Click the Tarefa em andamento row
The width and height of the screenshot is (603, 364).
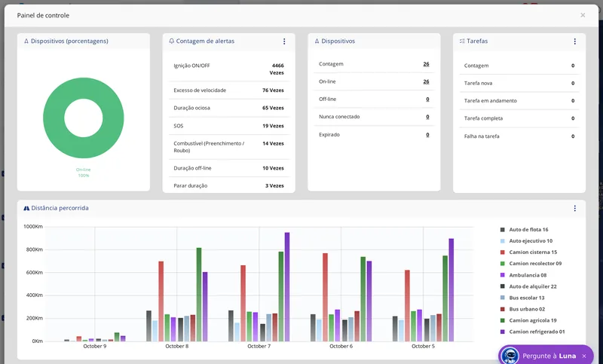[519, 101]
